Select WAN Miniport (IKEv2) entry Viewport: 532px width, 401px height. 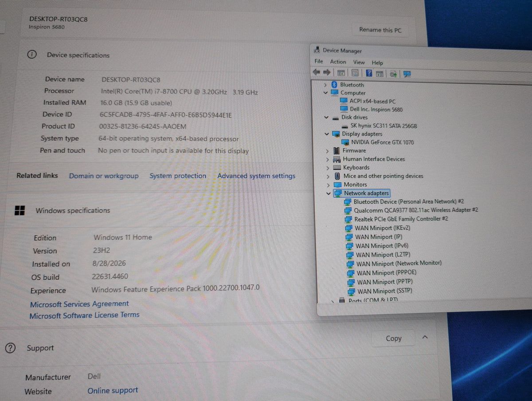(383, 228)
